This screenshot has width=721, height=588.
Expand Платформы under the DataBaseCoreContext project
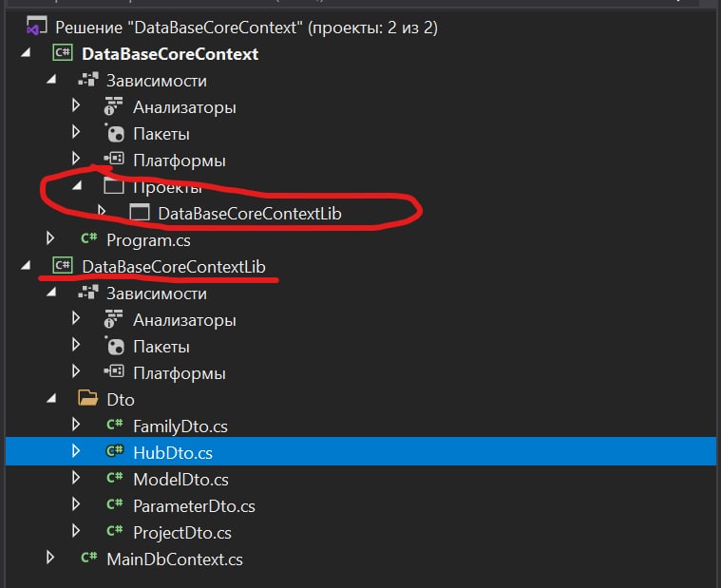click(76, 159)
